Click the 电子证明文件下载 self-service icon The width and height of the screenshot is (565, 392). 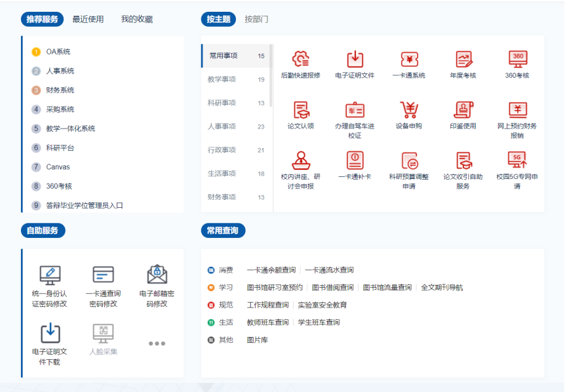point(50,333)
